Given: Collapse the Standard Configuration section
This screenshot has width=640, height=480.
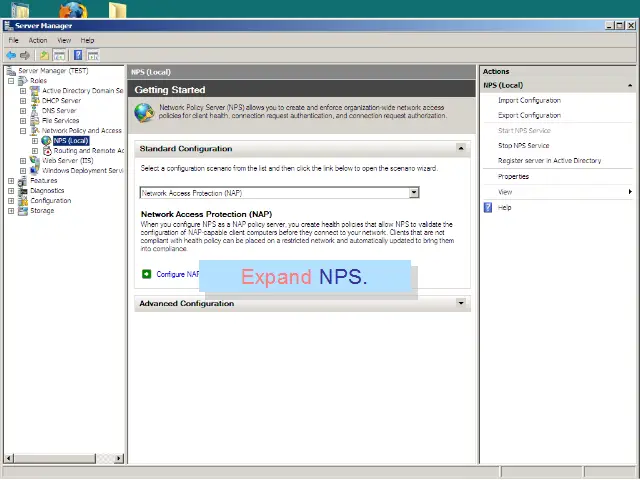Looking at the screenshot, I should (x=461, y=148).
